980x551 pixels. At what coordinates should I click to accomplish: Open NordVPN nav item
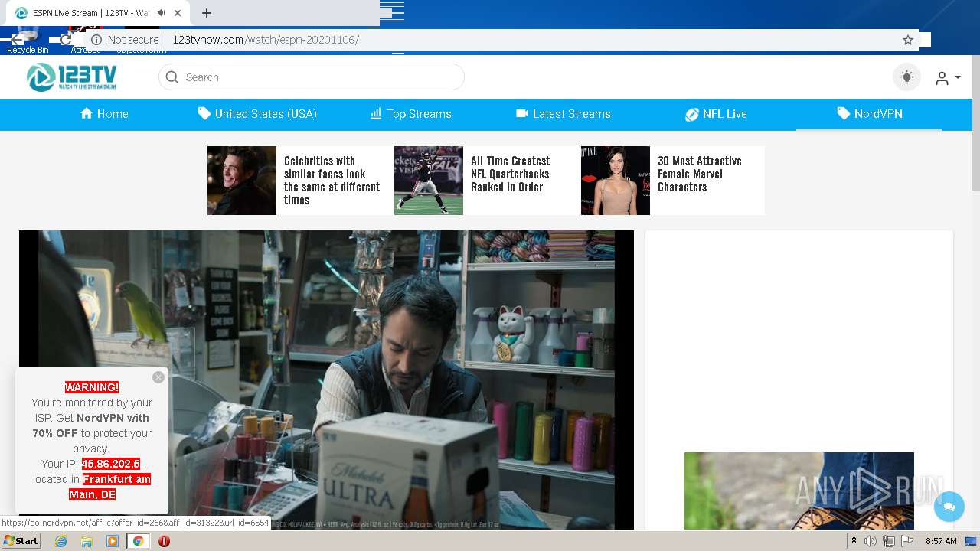click(869, 114)
